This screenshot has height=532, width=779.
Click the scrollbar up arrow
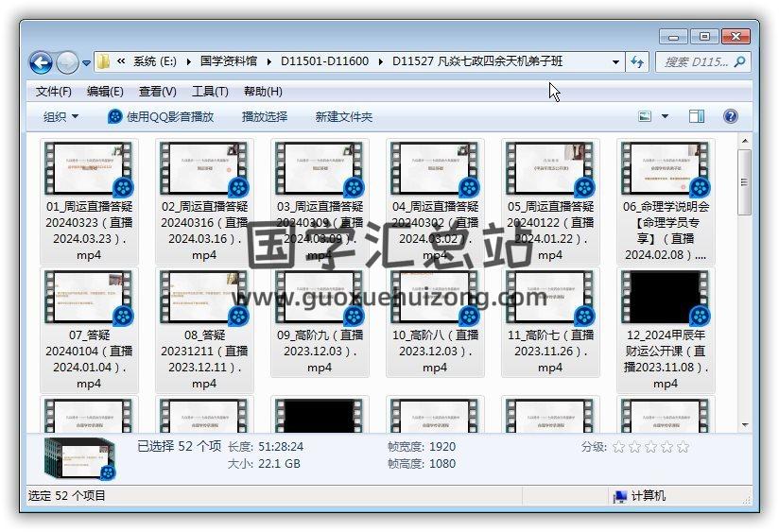click(x=745, y=141)
